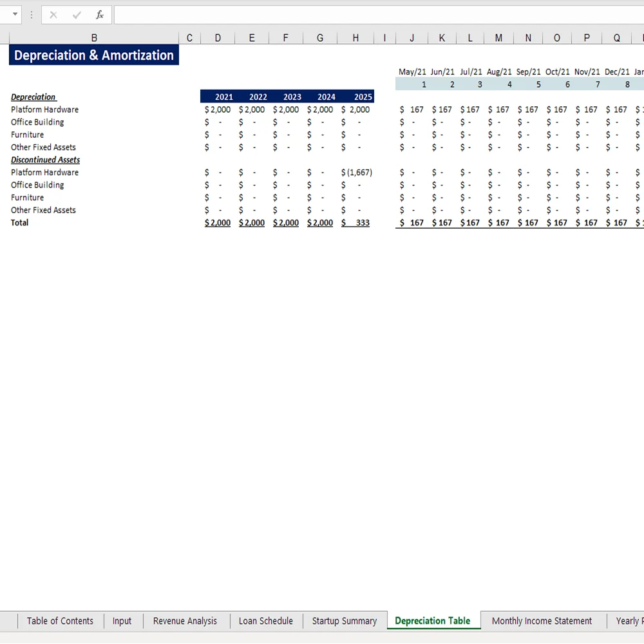The height and width of the screenshot is (644, 644).
Task: Click the Insert Function fx icon
Action: pyautogui.click(x=99, y=15)
